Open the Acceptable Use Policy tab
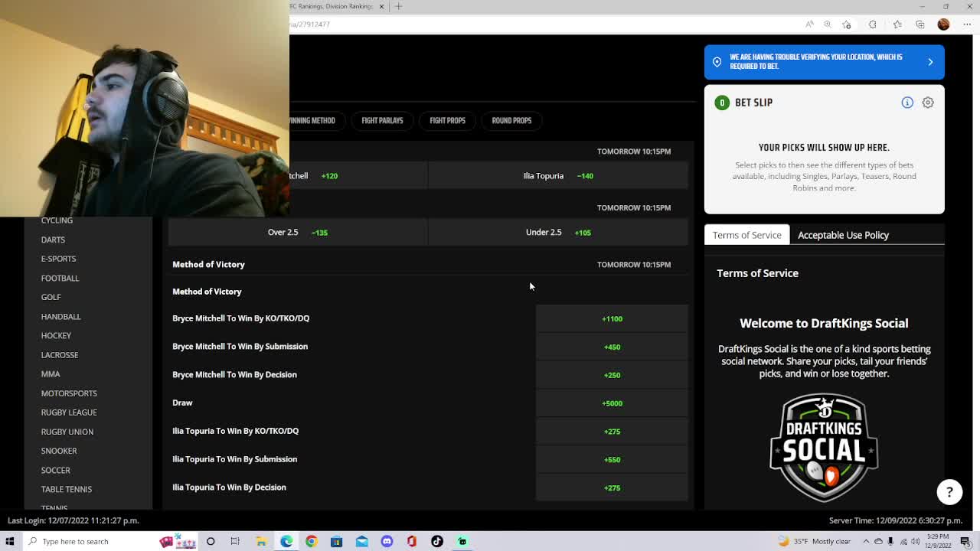 click(x=843, y=235)
